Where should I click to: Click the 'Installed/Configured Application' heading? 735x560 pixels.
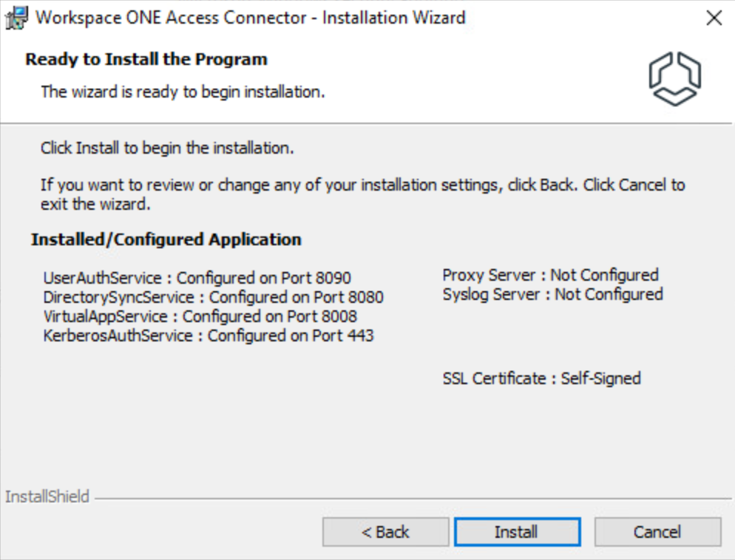pyautogui.click(x=166, y=239)
